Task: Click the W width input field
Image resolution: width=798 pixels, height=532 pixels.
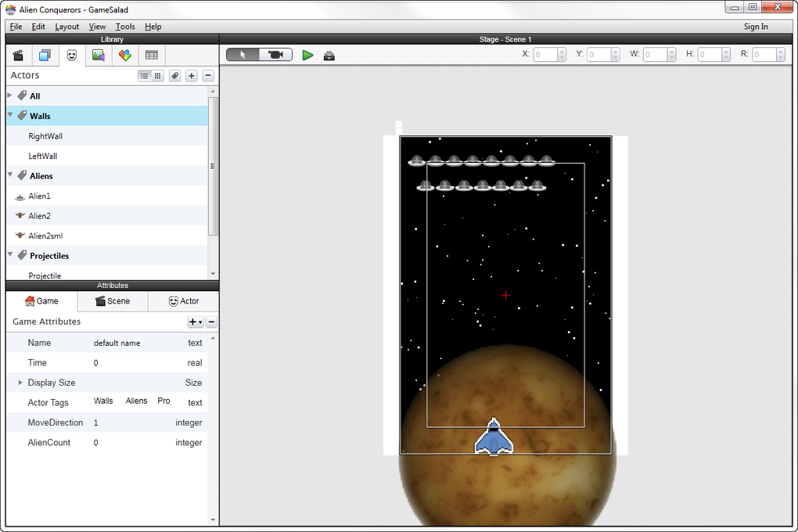Action: [x=655, y=55]
